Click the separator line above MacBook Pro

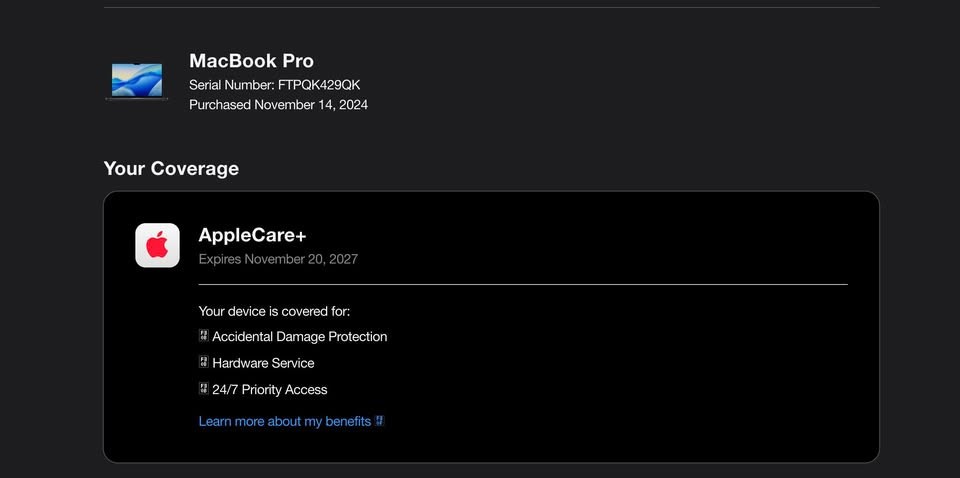492,8
